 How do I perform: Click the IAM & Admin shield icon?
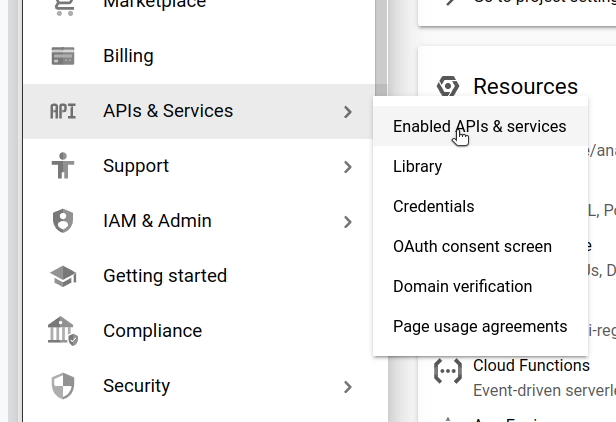point(63,221)
